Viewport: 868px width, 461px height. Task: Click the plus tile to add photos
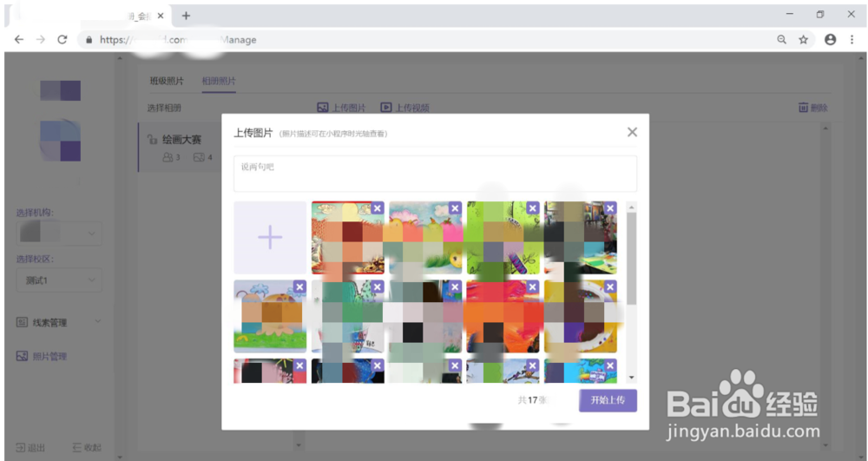click(x=270, y=237)
